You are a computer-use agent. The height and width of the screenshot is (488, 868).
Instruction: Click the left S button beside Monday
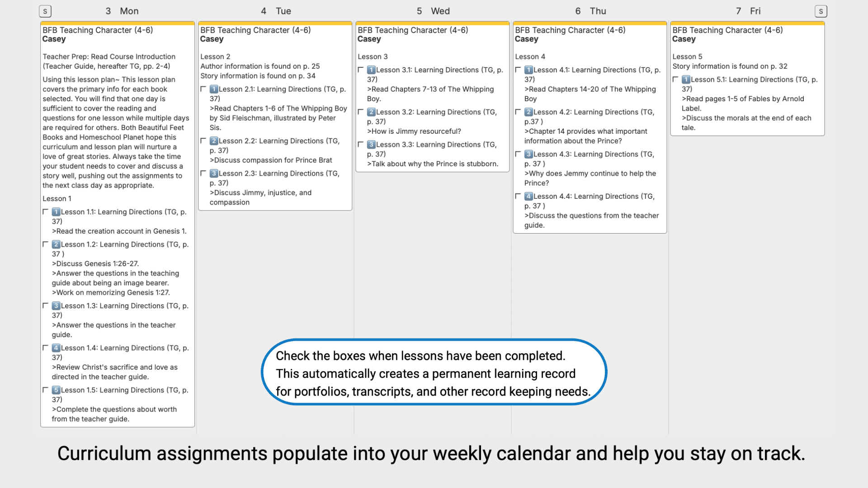tap(45, 11)
